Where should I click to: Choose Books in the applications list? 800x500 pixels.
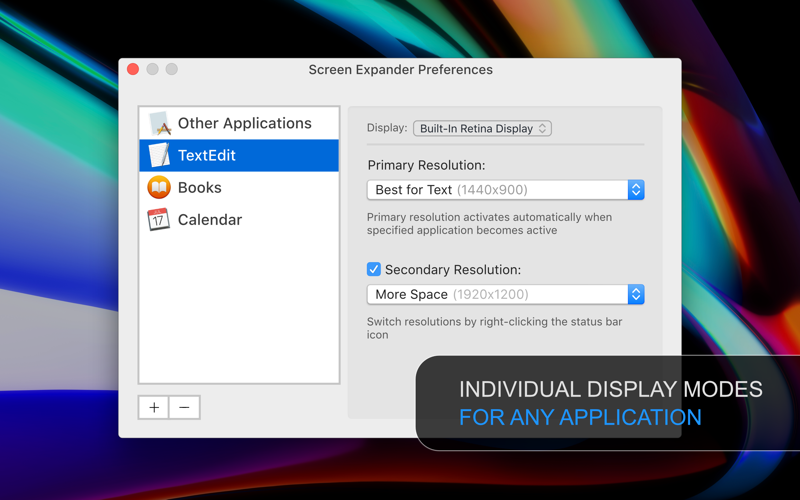pos(239,187)
